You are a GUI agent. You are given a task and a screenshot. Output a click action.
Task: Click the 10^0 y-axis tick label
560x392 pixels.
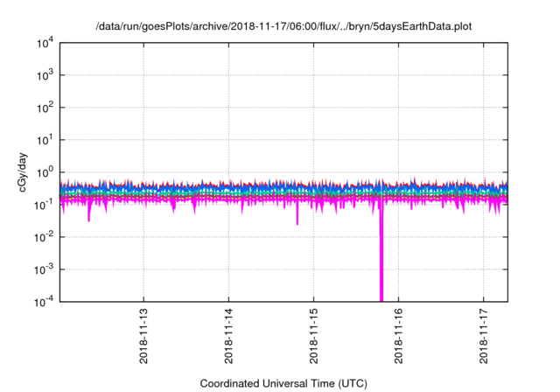tap(45, 172)
